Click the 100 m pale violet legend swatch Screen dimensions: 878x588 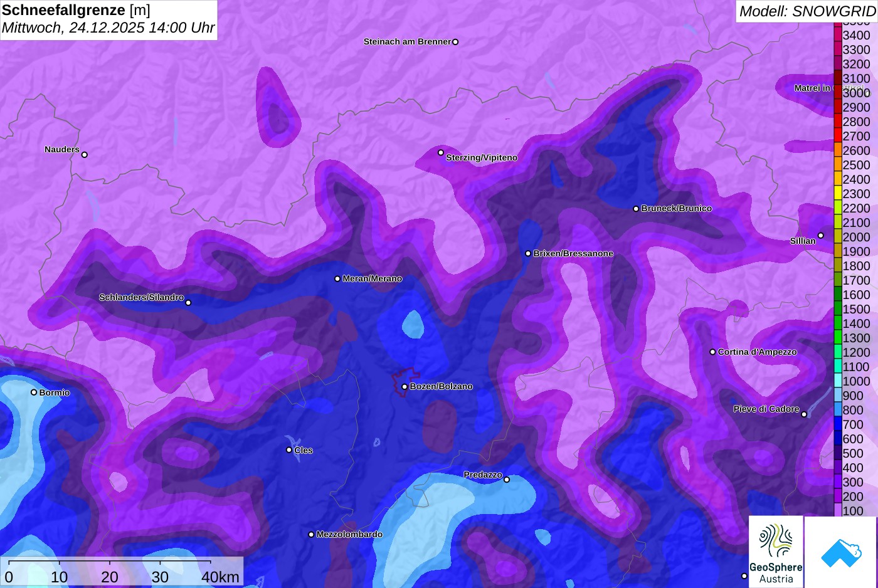(838, 510)
